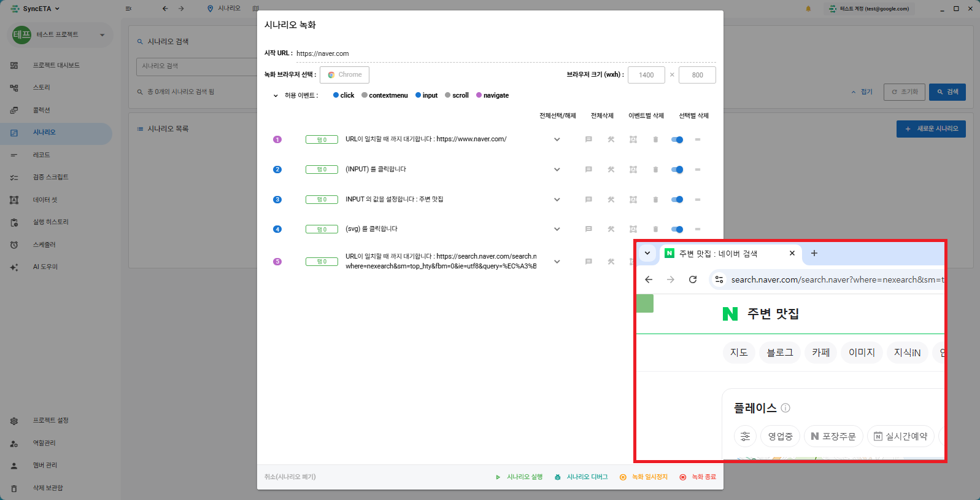Viewport: 980px width, 500px height.
Task: Toggle the switch for 주변 맛집 input step
Action: pos(677,200)
